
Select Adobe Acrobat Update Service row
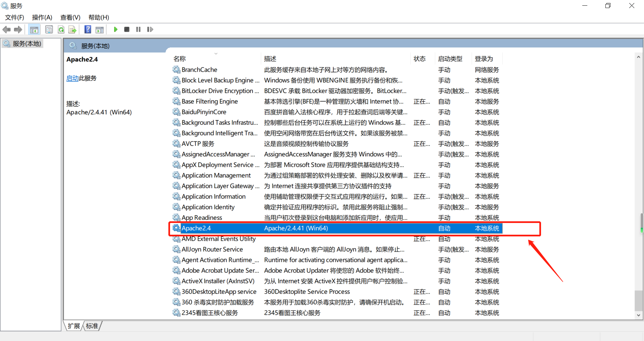click(x=337, y=271)
